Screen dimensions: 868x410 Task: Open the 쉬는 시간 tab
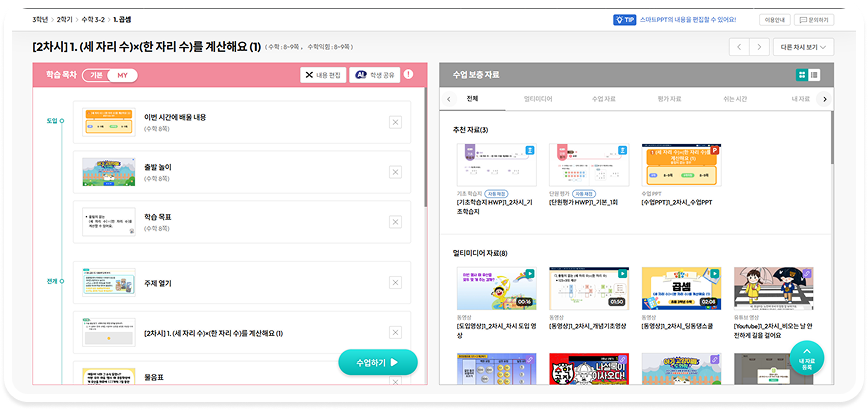[x=734, y=99]
